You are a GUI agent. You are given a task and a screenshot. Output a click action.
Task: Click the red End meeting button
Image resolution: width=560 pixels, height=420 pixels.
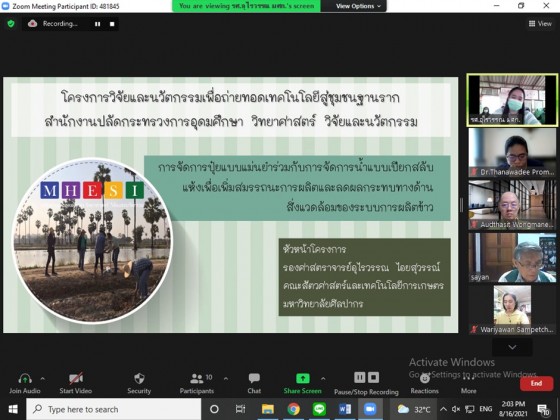click(x=536, y=383)
